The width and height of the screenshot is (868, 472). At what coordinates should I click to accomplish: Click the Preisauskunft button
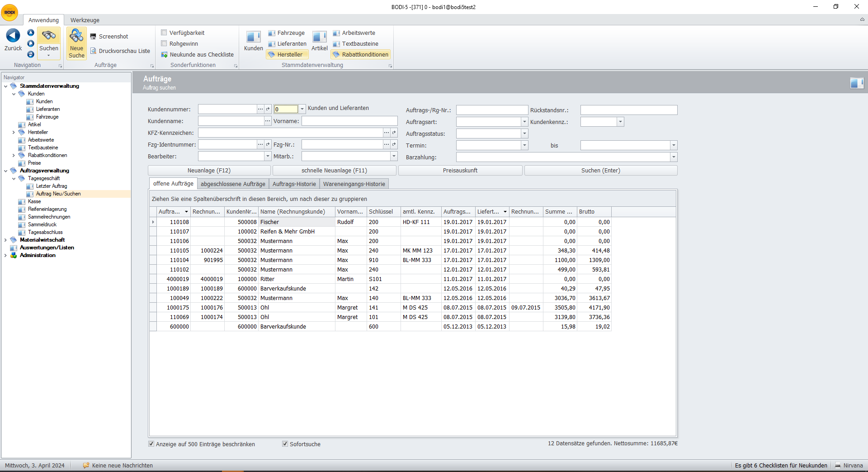click(x=460, y=171)
